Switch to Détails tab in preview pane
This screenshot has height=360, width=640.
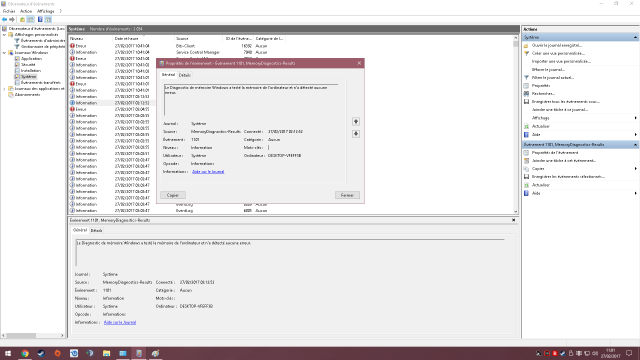96,231
